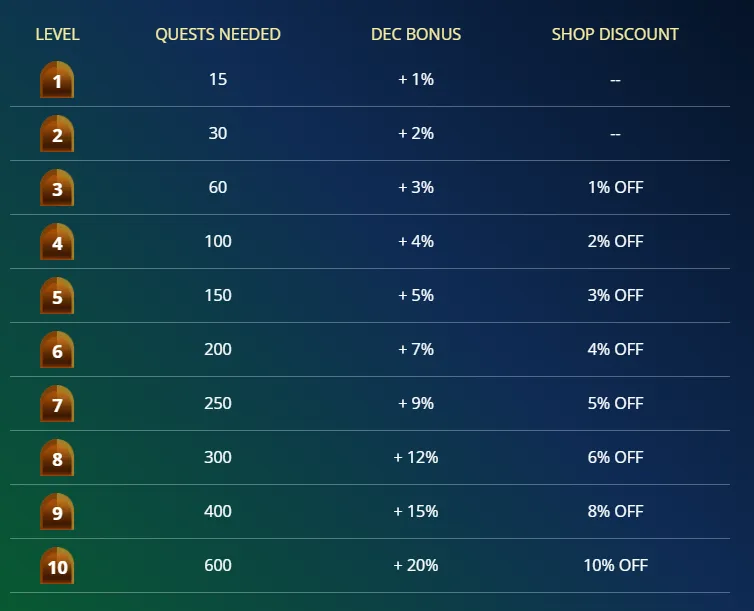Click the 10% OFF discount cell
This screenshot has height=611, width=754.
pyautogui.click(x=616, y=565)
